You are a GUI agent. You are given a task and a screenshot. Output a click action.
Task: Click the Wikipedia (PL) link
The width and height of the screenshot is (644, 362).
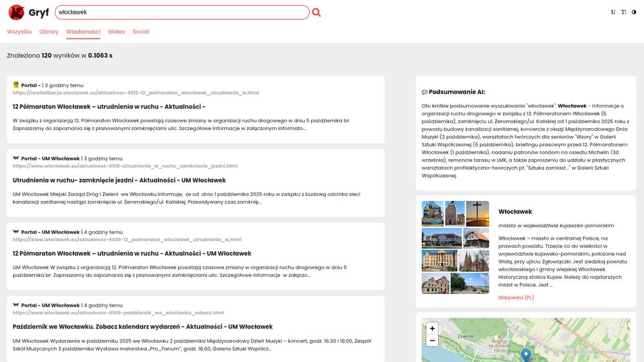(x=516, y=298)
